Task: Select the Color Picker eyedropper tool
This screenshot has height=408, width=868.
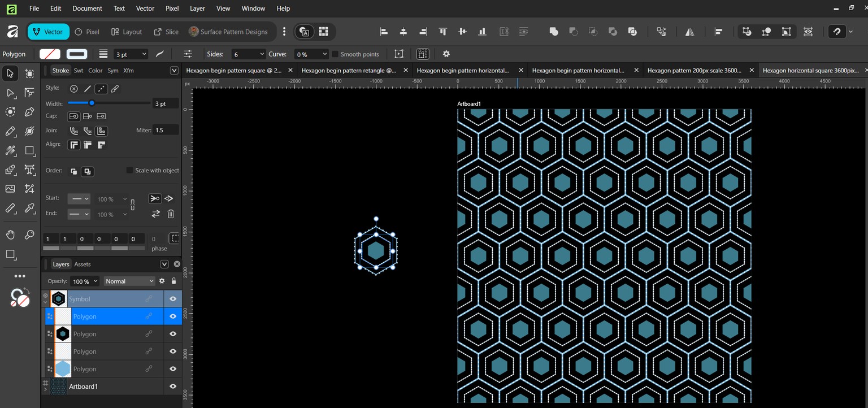Action: click(30, 208)
